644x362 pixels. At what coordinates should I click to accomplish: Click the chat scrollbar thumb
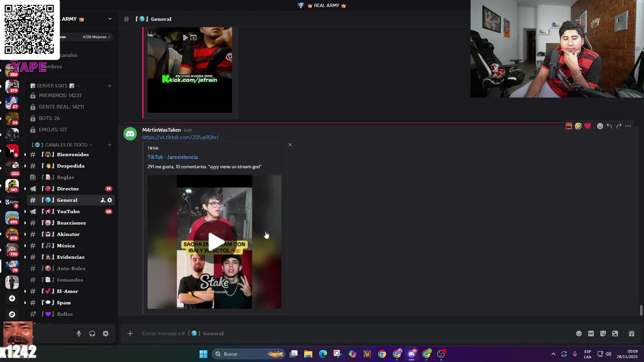coord(641,310)
